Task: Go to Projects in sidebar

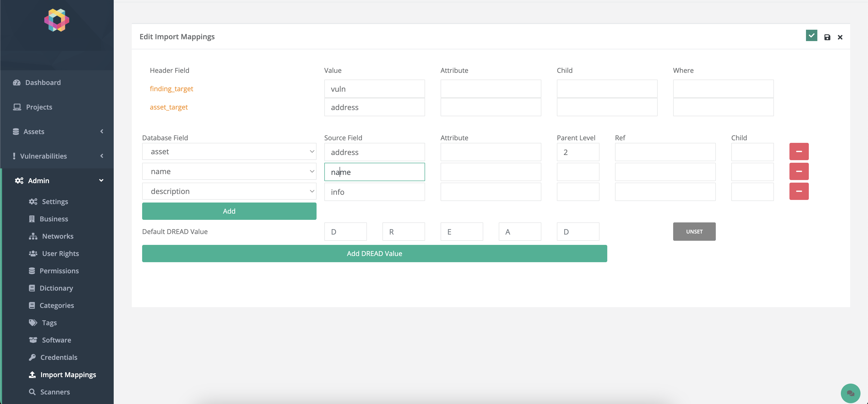Action: (39, 107)
